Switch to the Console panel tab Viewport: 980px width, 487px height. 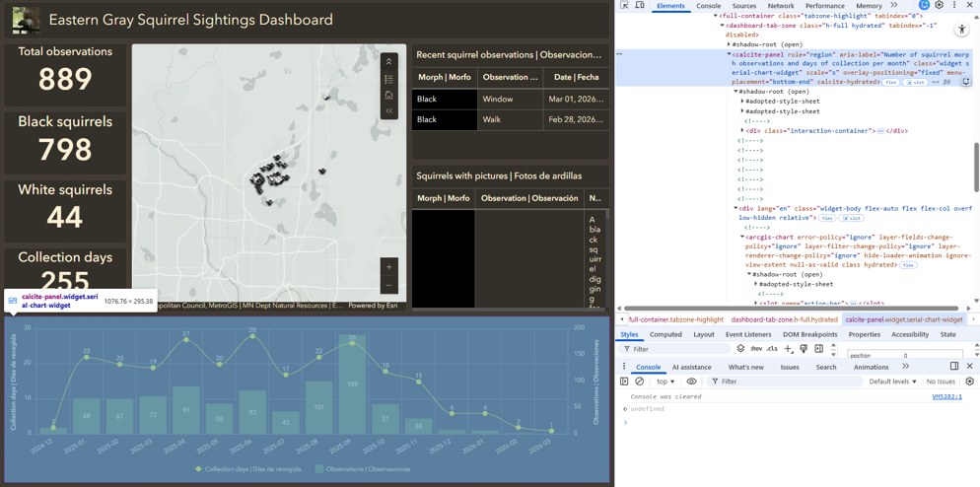pos(708,6)
